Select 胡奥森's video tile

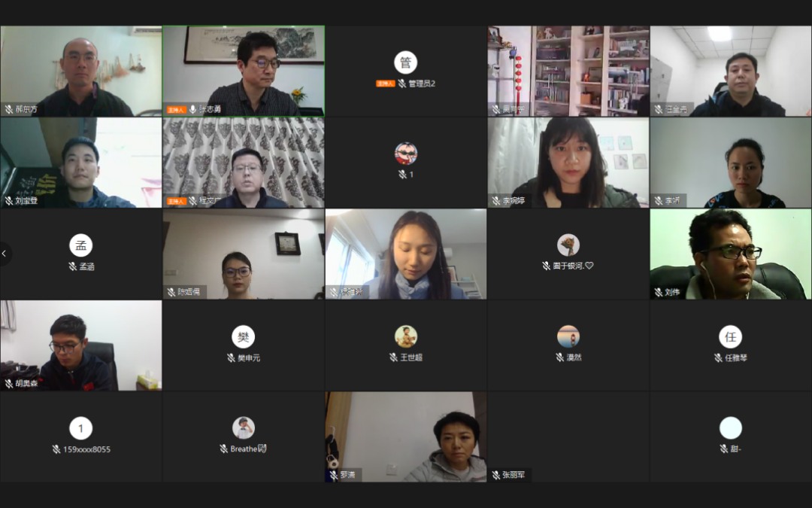81,345
